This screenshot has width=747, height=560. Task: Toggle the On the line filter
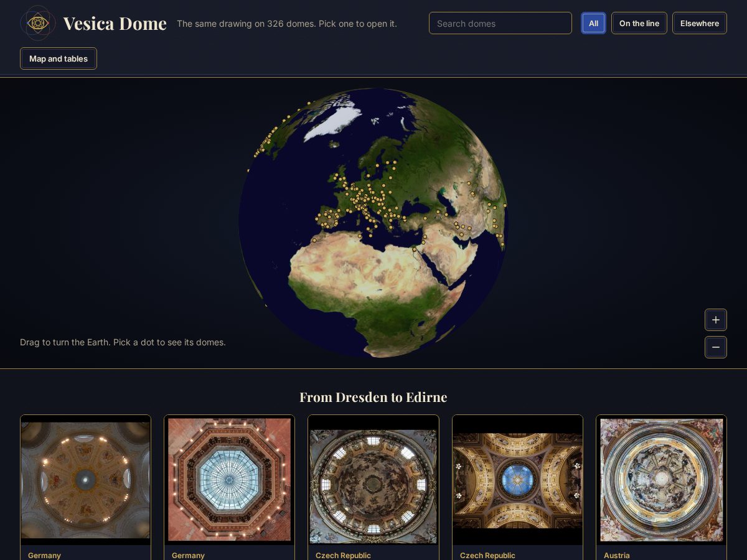639,23
